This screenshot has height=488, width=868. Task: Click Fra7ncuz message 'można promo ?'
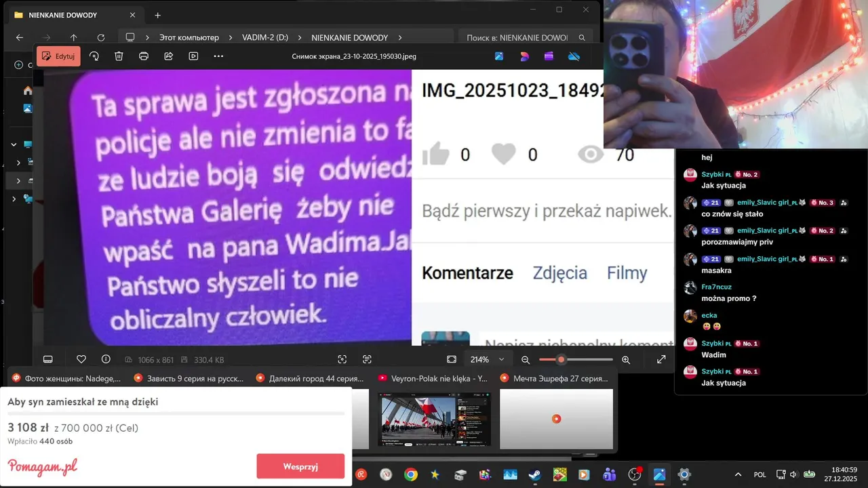coord(729,298)
